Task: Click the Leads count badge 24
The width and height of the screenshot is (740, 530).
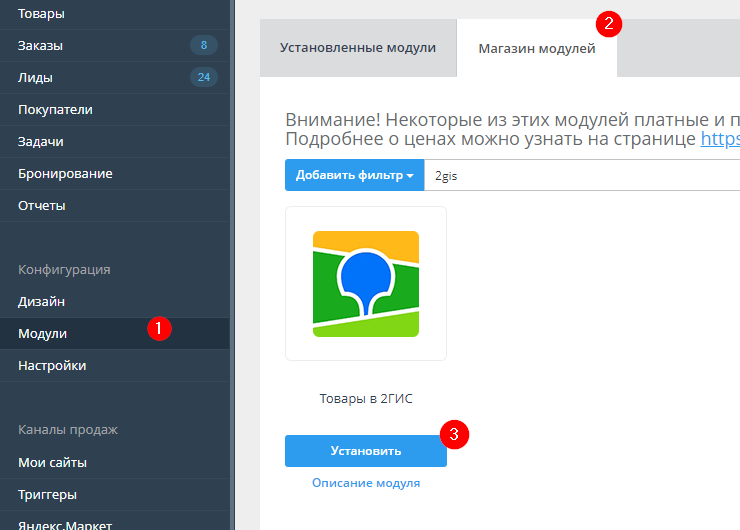Action: coord(204,77)
